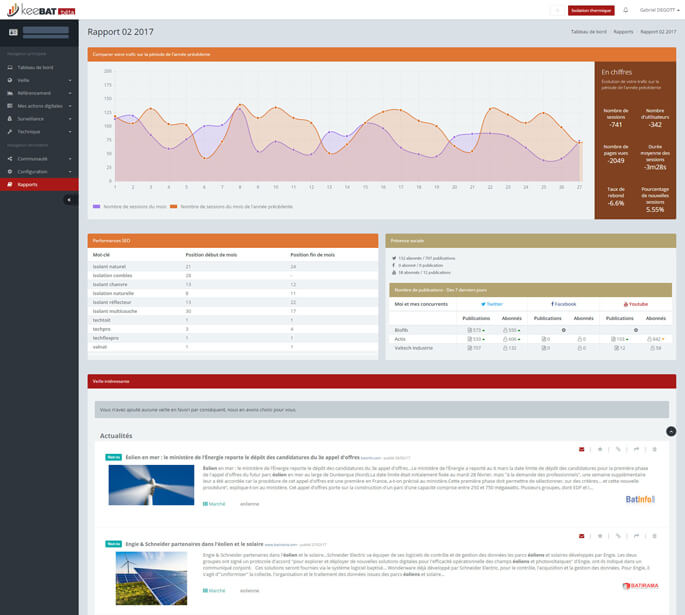Open the notifications bell
The width and height of the screenshot is (685, 615).
(626, 10)
